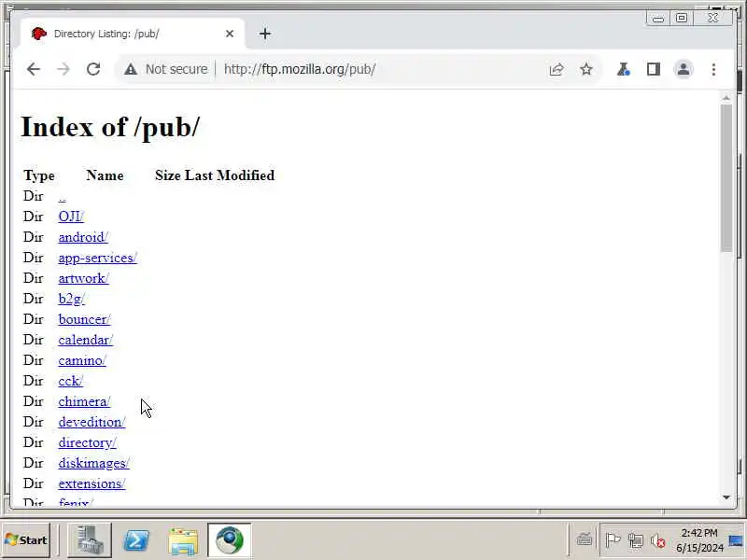The height and width of the screenshot is (560, 747).
Task: Open Windows Explorer from the taskbar
Action: 183,540
